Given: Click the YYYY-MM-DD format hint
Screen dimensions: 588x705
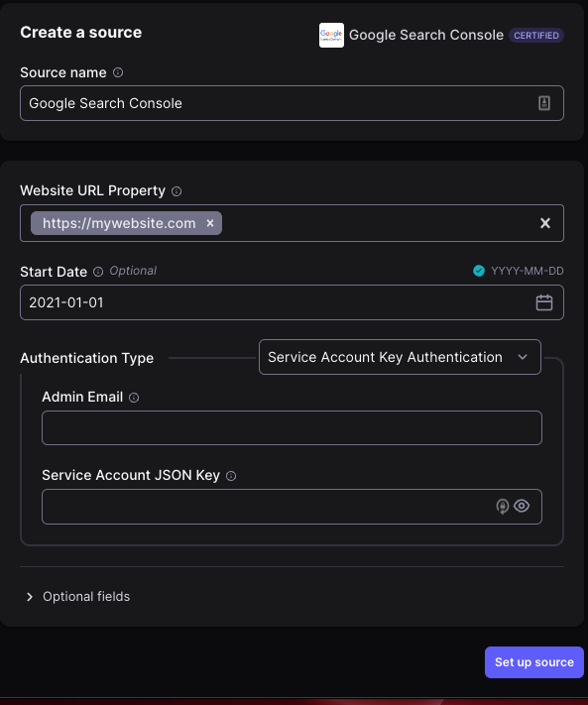Looking at the screenshot, I should click(528, 271).
